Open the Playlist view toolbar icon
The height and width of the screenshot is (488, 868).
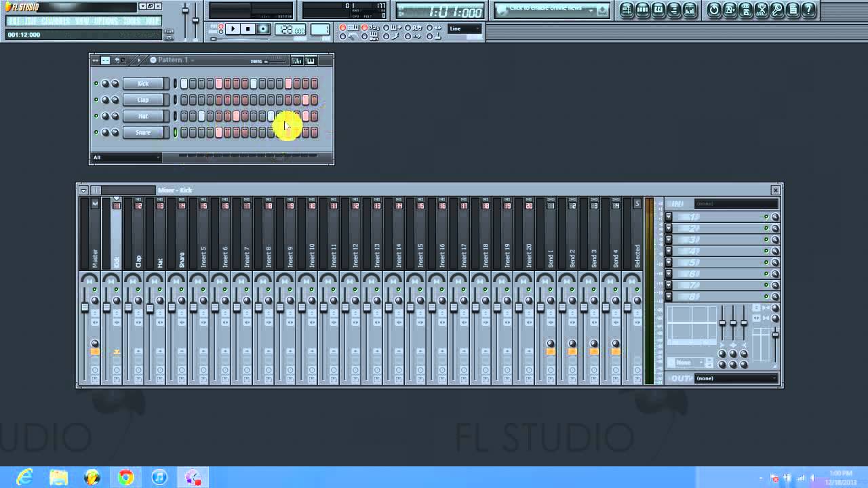click(x=627, y=10)
